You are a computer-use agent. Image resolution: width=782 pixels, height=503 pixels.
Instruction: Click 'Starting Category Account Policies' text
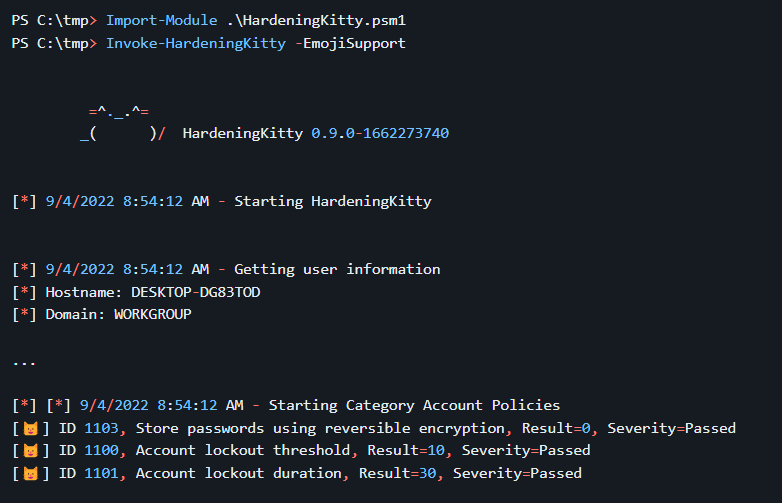pyautogui.click(x=414, y=405)
